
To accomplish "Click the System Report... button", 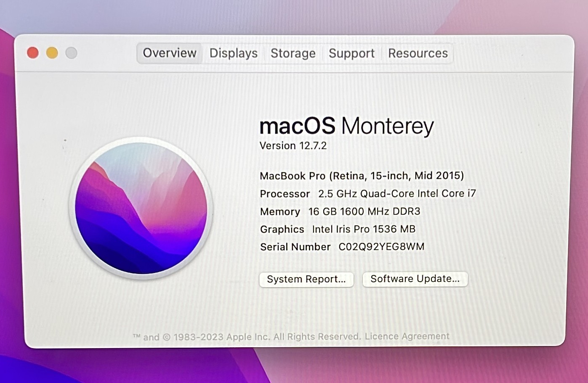I will [x=306, y=279].
